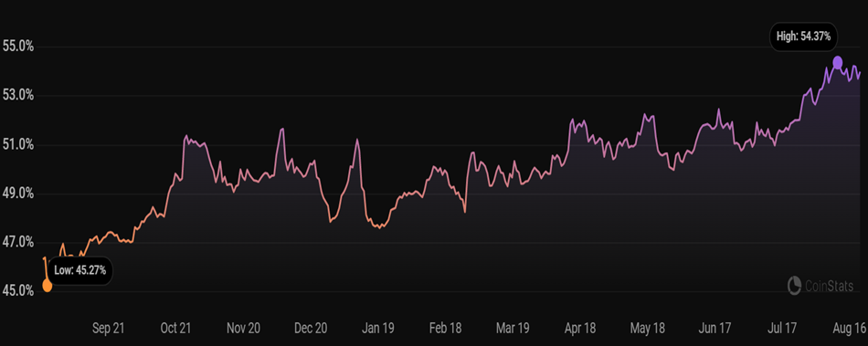Click the orange low point marker
This screenshot has height=346, width=868.
tap(48, 286)
